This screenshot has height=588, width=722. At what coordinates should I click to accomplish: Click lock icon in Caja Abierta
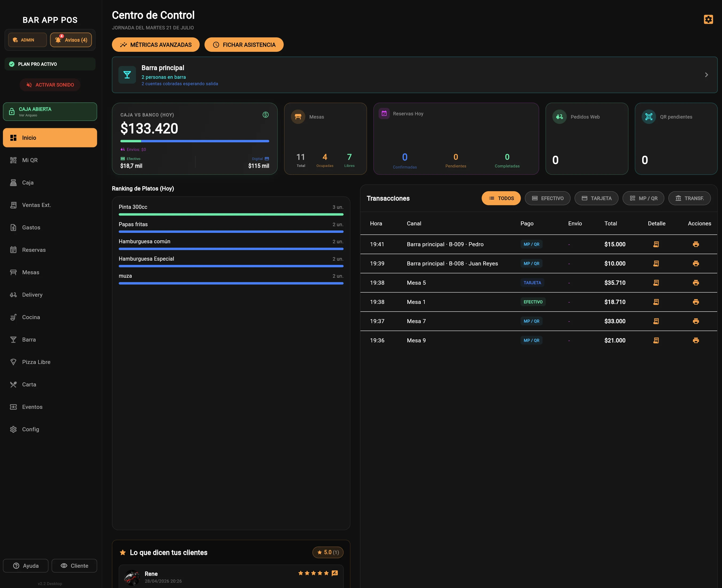(x=11, y=112)
